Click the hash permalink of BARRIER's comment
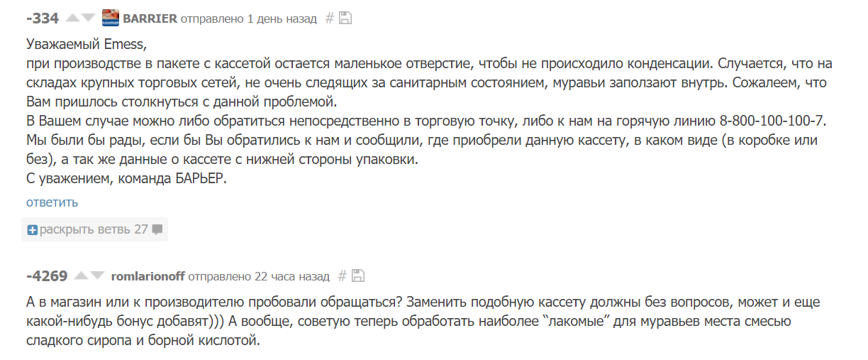 tap(329, 18)
